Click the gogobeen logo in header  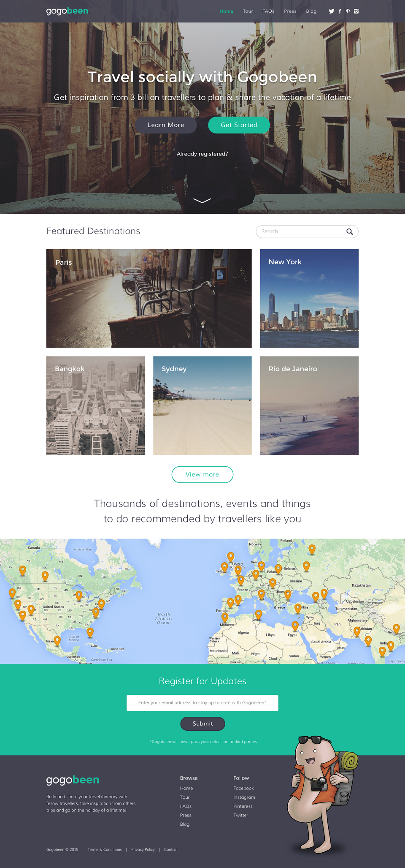click(x=67, y=11)
